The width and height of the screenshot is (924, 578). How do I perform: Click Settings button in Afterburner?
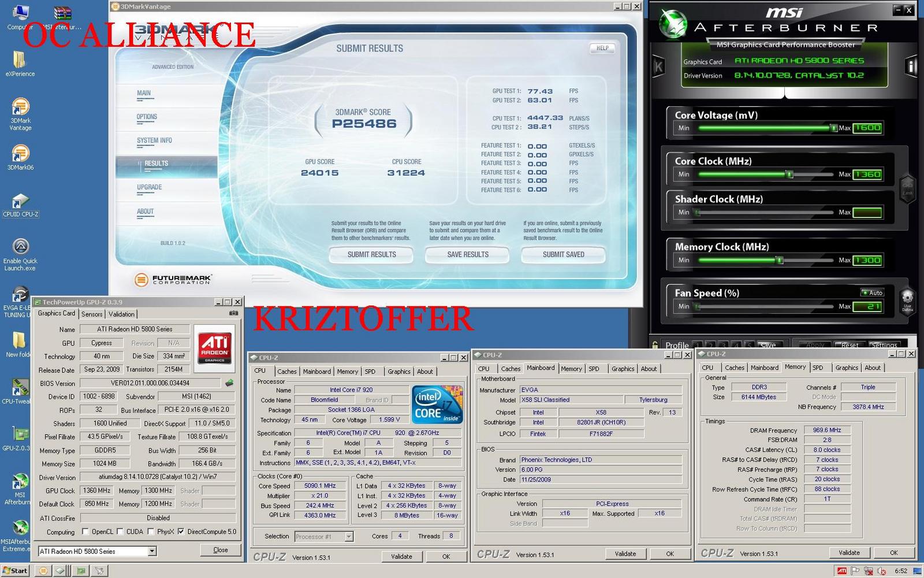[884, 345]
